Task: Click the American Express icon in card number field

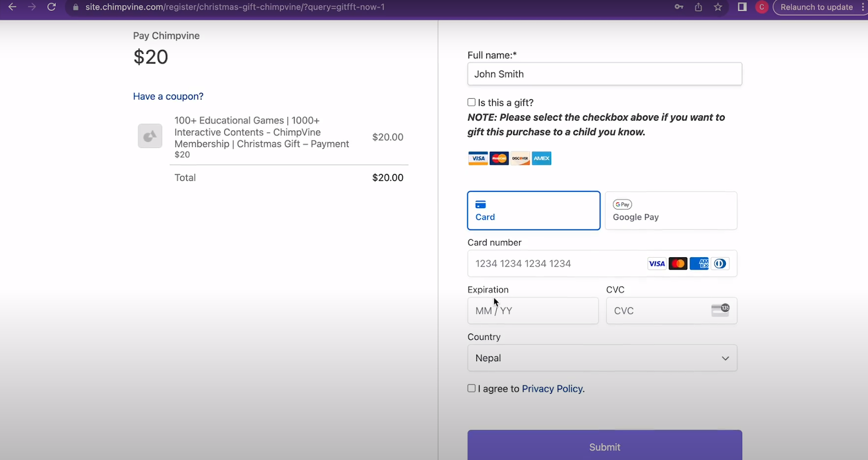Action: (699, 264)
